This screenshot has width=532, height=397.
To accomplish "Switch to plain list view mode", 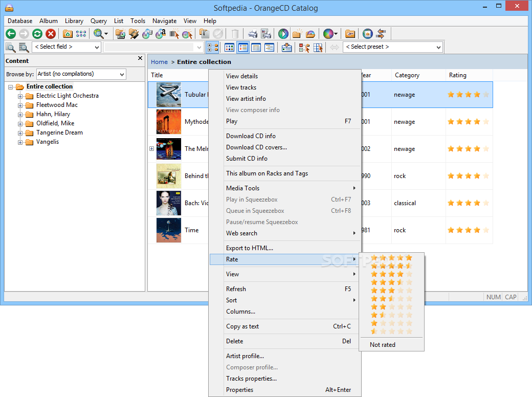I will (x=256, y=47).
